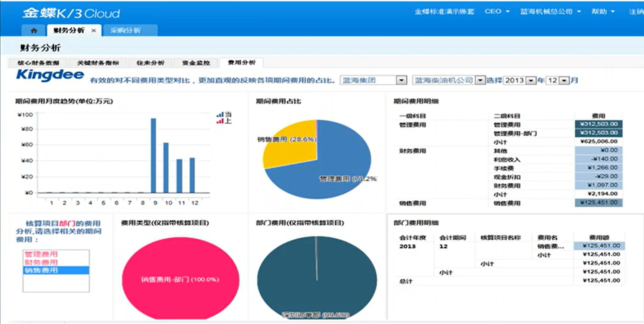
Task: Select 财务费用 in the list box
Action: point(56,262)
